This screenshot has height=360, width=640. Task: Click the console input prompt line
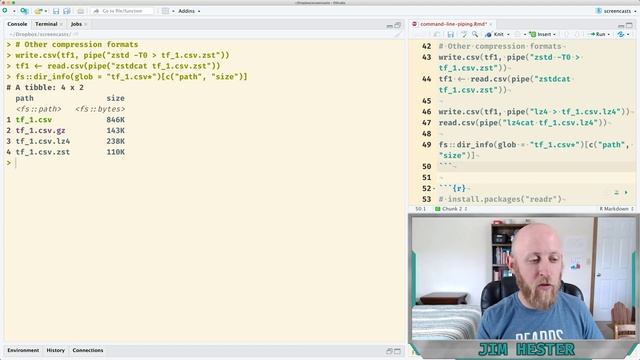tap(204, 163)
